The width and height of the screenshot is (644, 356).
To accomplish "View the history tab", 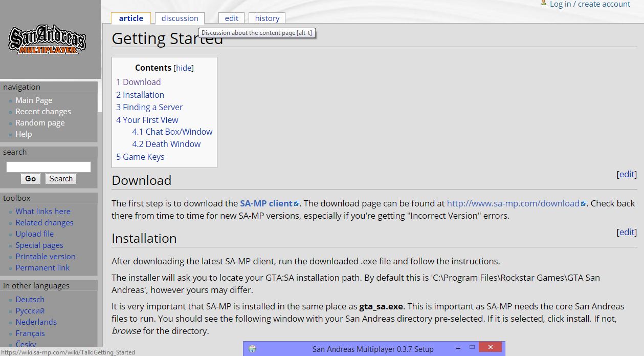I will [267, 18].
